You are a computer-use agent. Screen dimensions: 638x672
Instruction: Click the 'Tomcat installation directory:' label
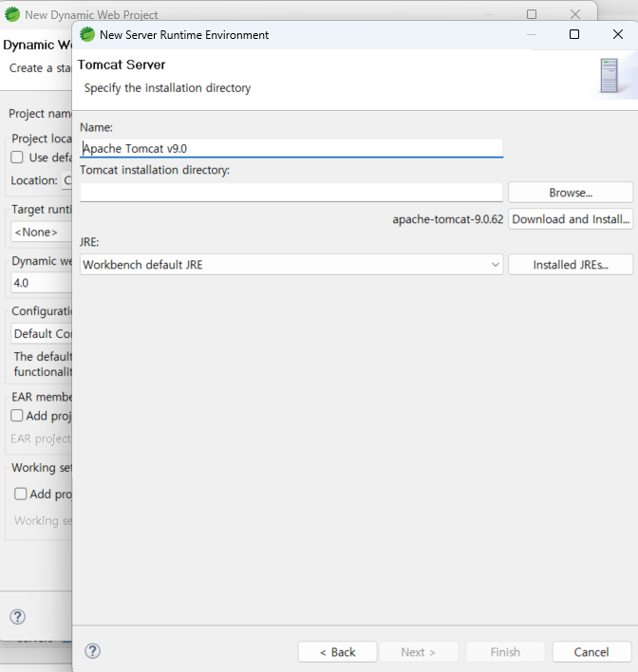coord(155,170)
